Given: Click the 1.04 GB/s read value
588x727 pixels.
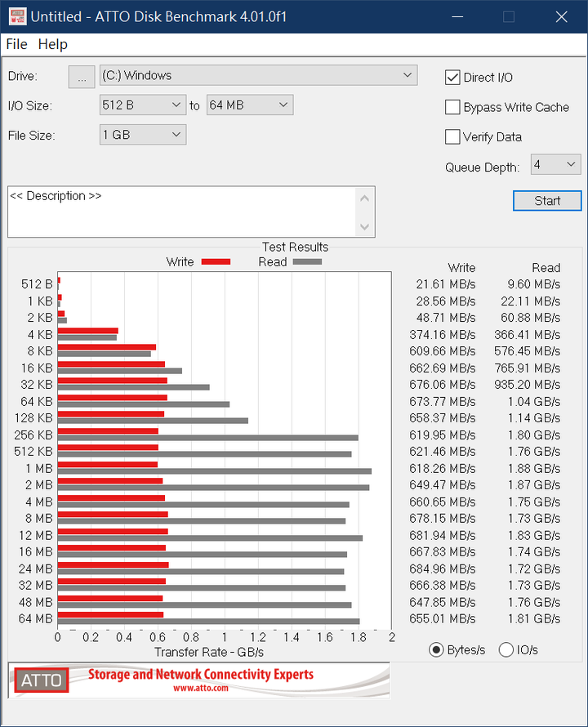Looking at the screenshot, I should [534, 402].
